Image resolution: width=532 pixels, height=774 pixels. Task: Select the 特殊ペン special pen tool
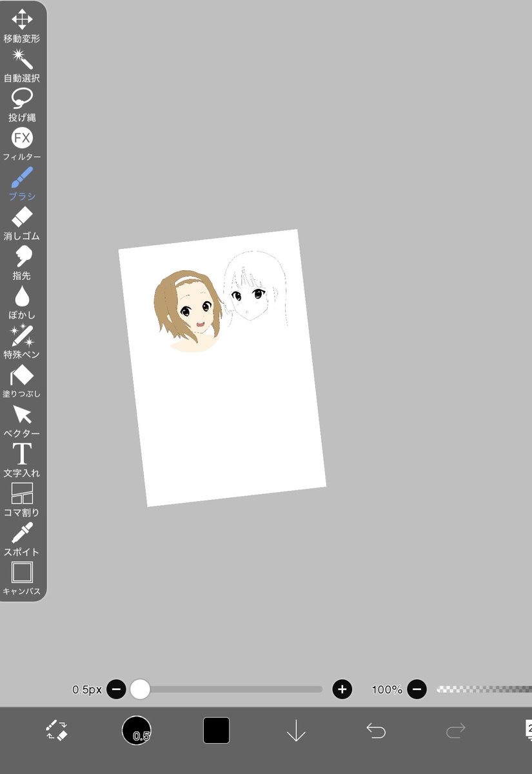pos(22,342)
